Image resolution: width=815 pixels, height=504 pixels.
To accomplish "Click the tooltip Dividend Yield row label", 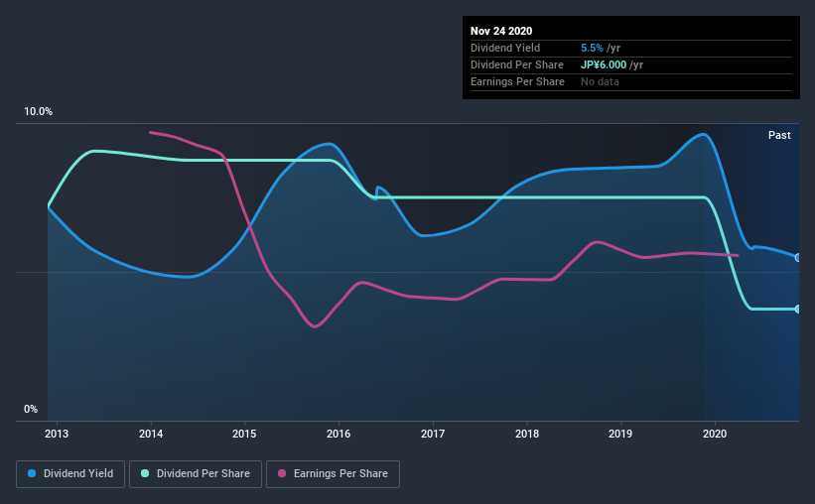I will pyautogui.click(x=505, y=48).
